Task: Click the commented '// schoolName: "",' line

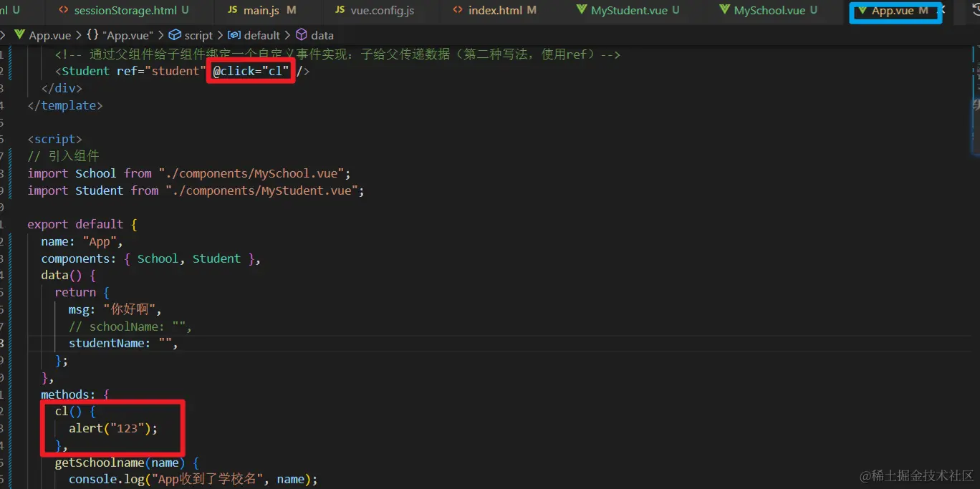Action: [x=130, y=326]
